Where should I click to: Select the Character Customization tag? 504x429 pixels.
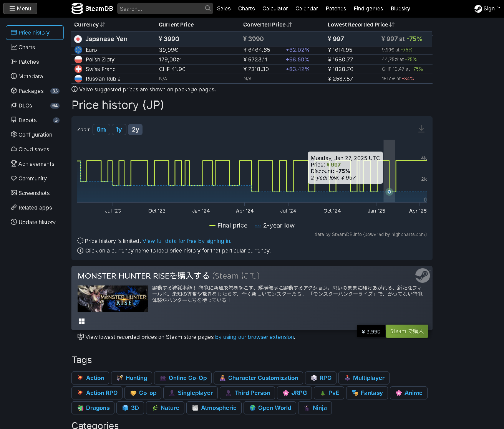click(x=258, y=378)
